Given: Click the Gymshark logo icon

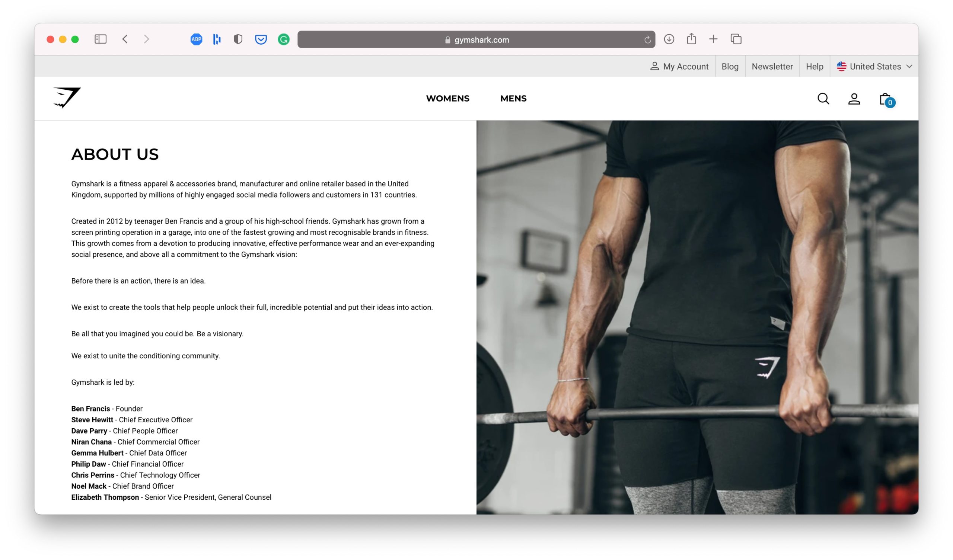Looking at the screenshot, I should tap(66, 98).
